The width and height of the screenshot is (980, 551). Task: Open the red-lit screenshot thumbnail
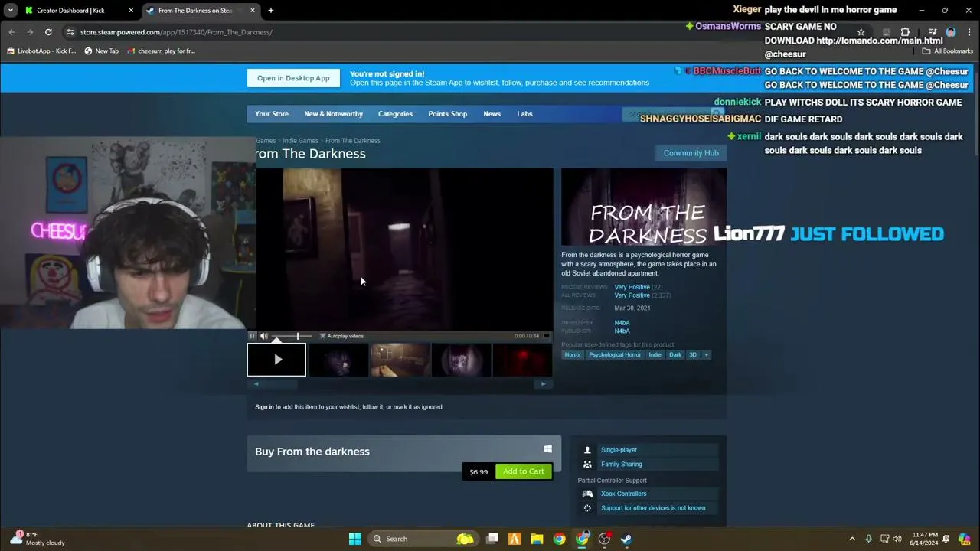coord(522,360)
